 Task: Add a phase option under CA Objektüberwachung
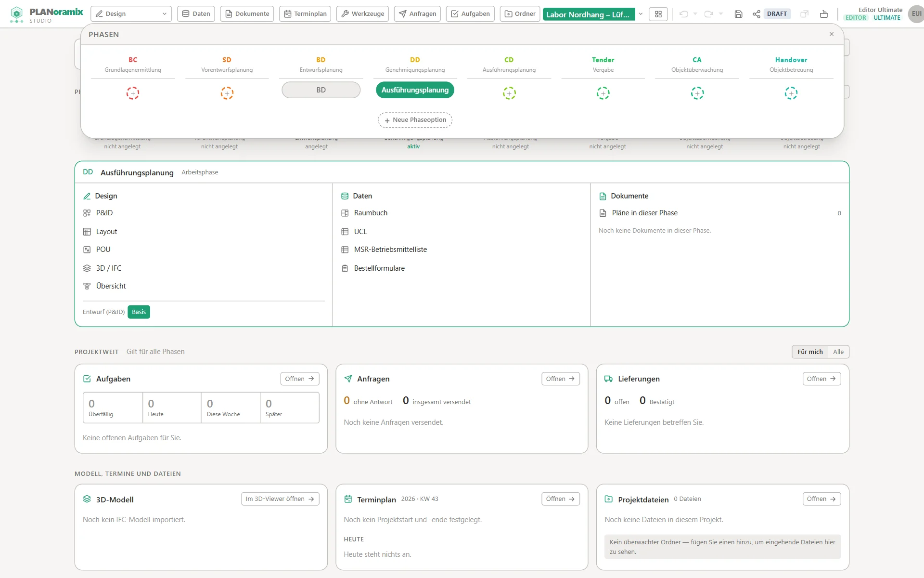pos(697,93)
